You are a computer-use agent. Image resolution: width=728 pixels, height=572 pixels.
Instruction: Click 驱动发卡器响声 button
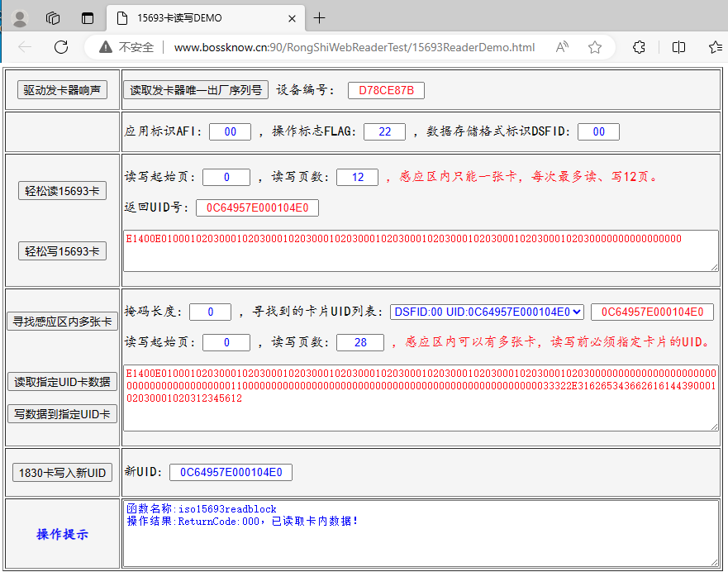coord(62,89)
